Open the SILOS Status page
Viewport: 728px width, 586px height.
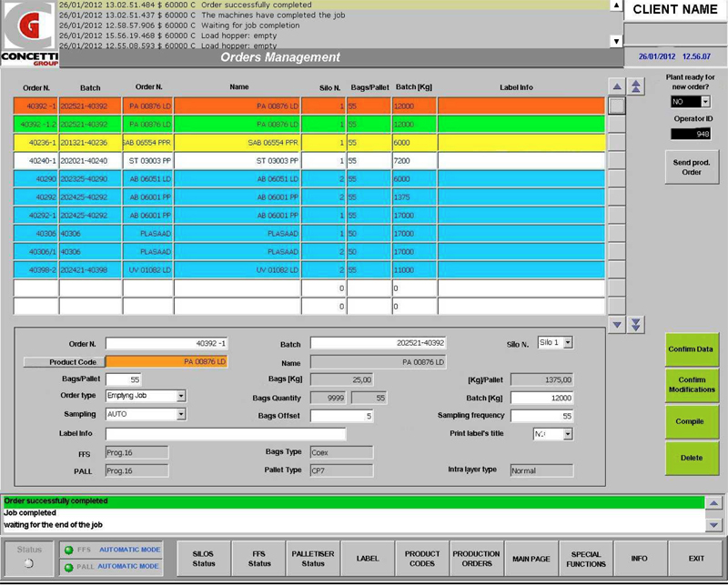(204, 559)
